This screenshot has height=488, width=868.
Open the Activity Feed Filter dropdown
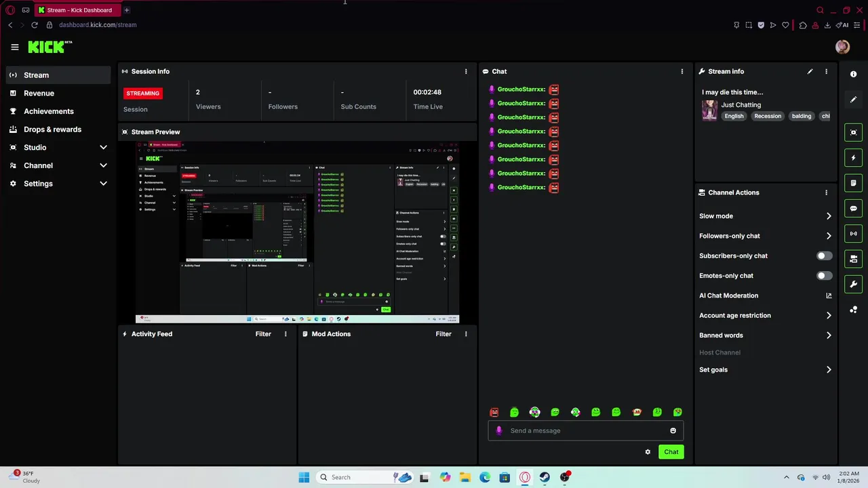[263, 334]
